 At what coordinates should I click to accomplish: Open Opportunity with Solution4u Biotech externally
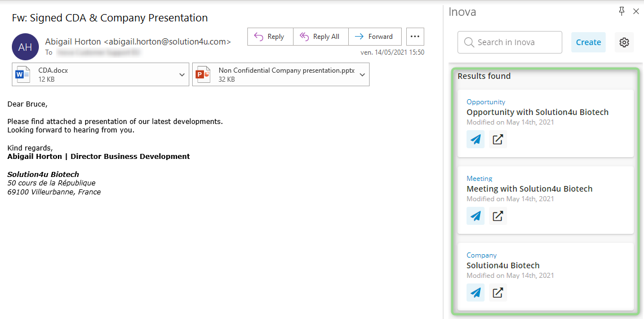click(x=498, y=139)
